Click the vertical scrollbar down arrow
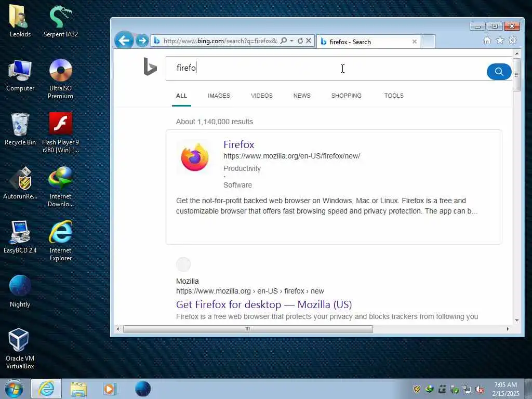Screen dimensions: 532x399 tap(517, 320)
